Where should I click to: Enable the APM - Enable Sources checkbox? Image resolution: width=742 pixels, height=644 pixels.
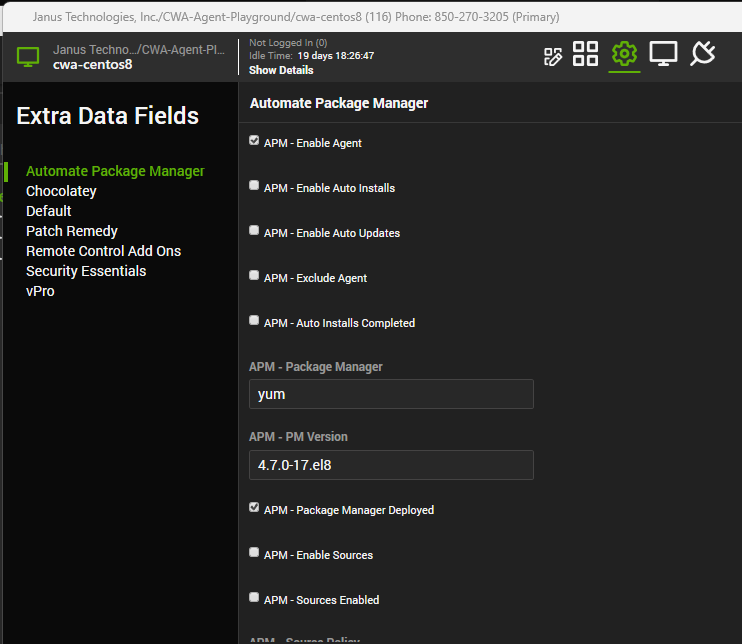254,553
